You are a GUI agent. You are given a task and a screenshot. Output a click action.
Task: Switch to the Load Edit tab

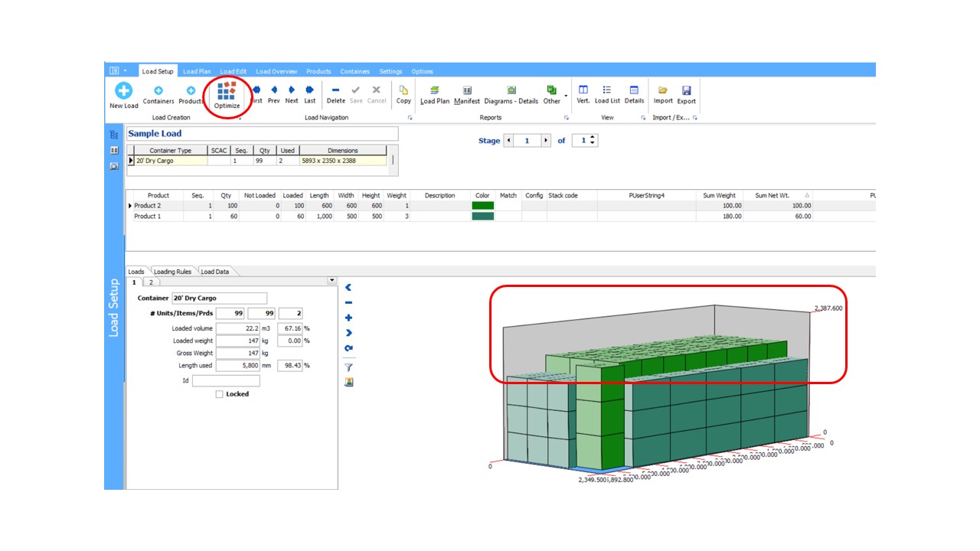click(x=234, y=71)
